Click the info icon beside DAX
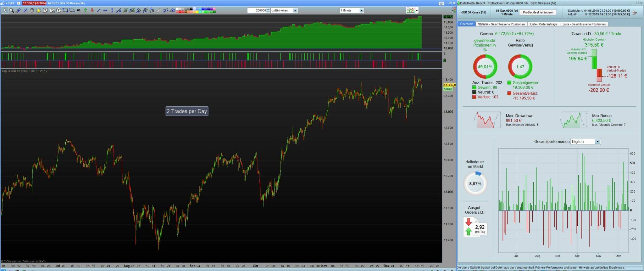The width and height of the screenshot is (644, 271). 19,3
